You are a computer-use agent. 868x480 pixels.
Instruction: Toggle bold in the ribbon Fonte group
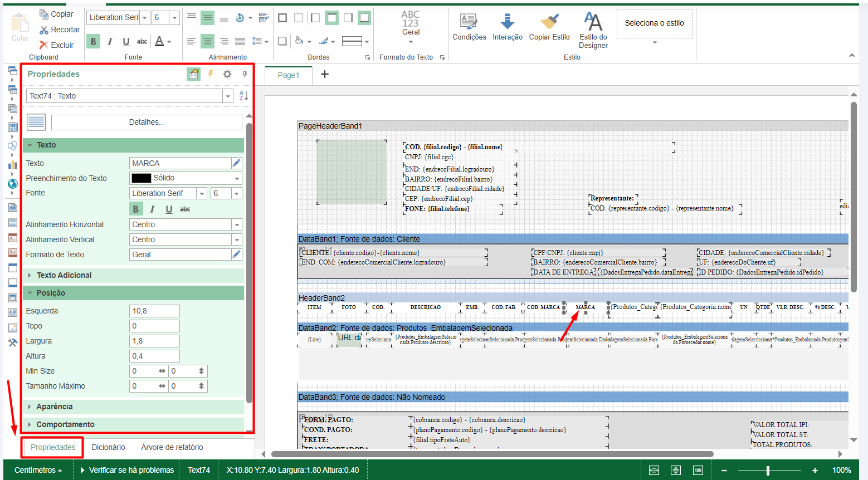click(94, 41)
